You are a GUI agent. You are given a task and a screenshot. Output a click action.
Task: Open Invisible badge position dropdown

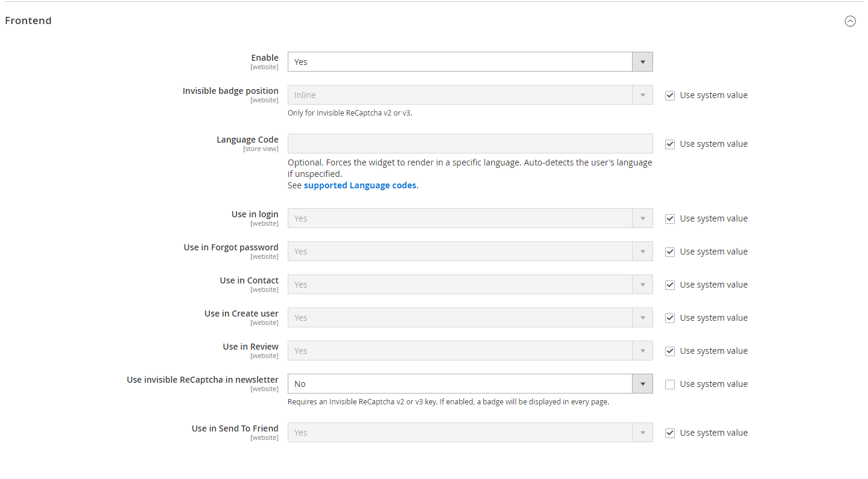pyautogui.click(x=470, y=95)
